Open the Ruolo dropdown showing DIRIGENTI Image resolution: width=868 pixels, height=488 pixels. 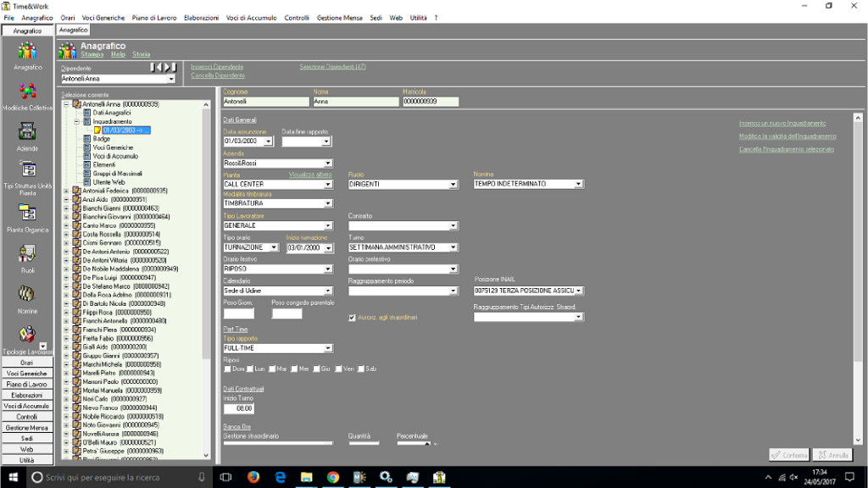[x=453, y=184]
